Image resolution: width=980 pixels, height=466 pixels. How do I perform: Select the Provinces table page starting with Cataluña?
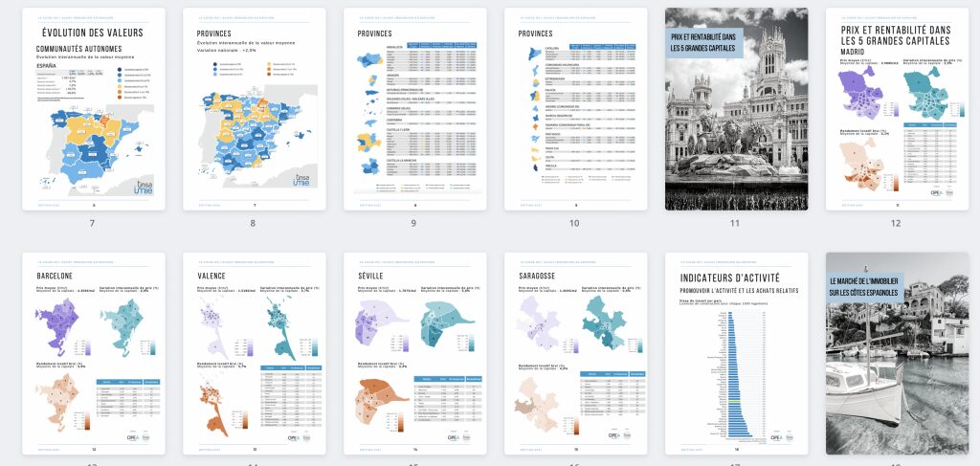(575, 109)
